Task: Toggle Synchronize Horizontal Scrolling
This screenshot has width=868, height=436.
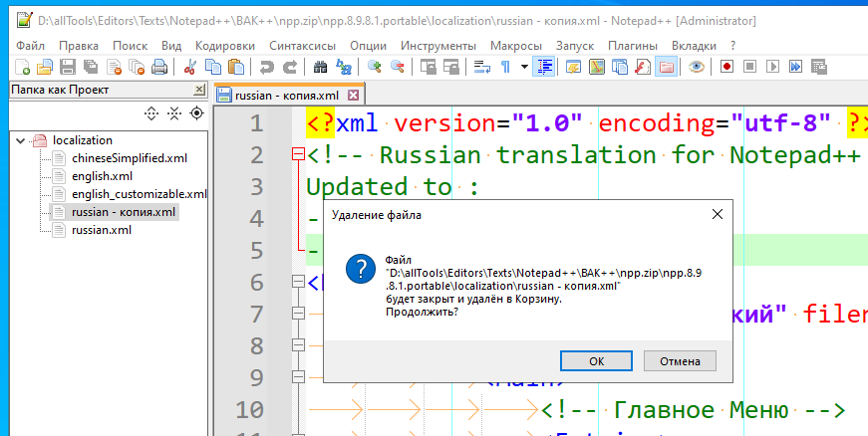Action: (x=450, y=68)
